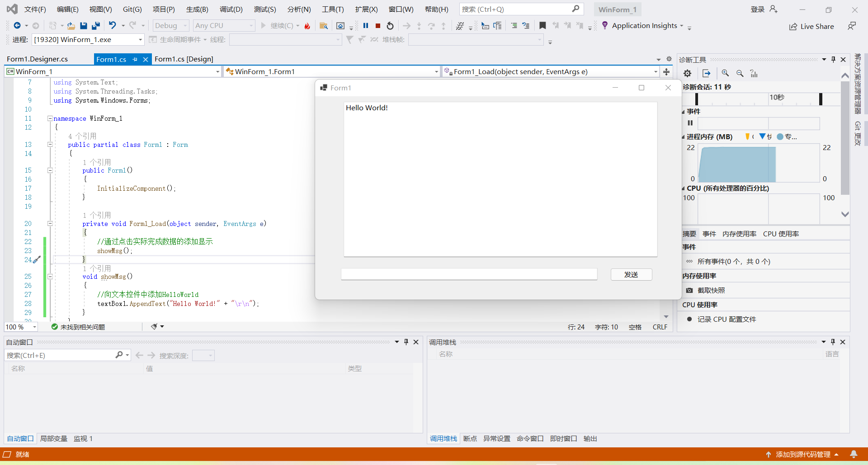Pause debugging with the Break All icon
The width and height of the screenshot is (868, 465).
[366, 26]
